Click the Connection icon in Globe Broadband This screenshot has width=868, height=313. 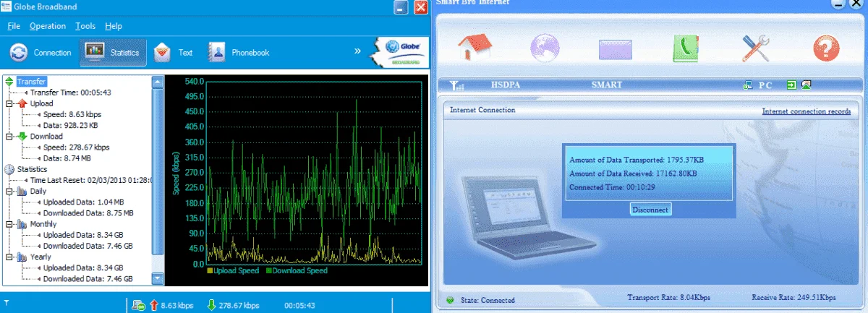coord(20,52)
